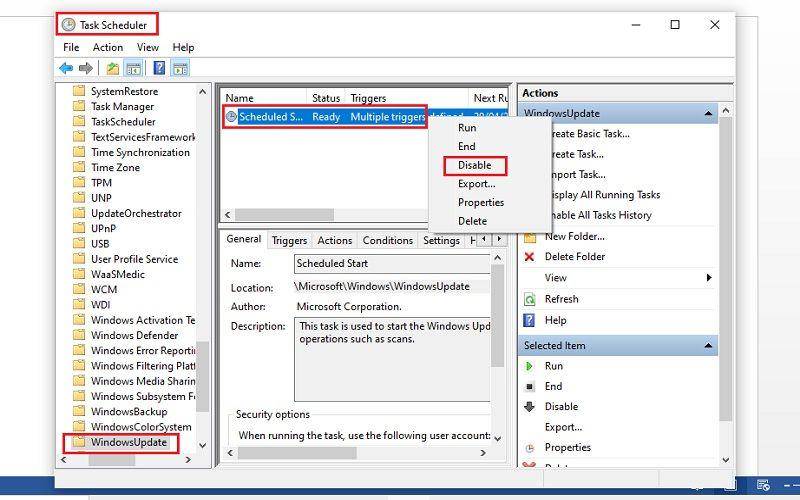Click the task list horizontal scrollbar thumb
800x500 pixels.
pyautogui.click(x=284, y=215)
